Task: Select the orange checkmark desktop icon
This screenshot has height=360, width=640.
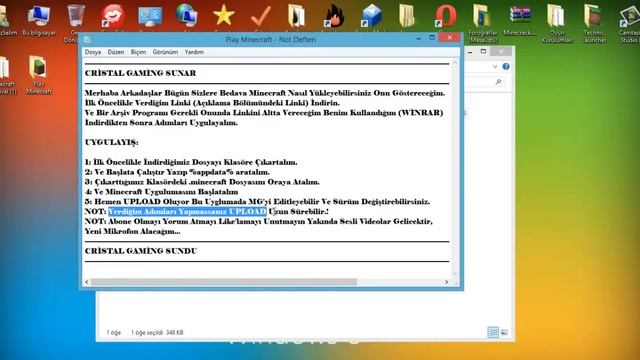Action: [x=260, y=16]
